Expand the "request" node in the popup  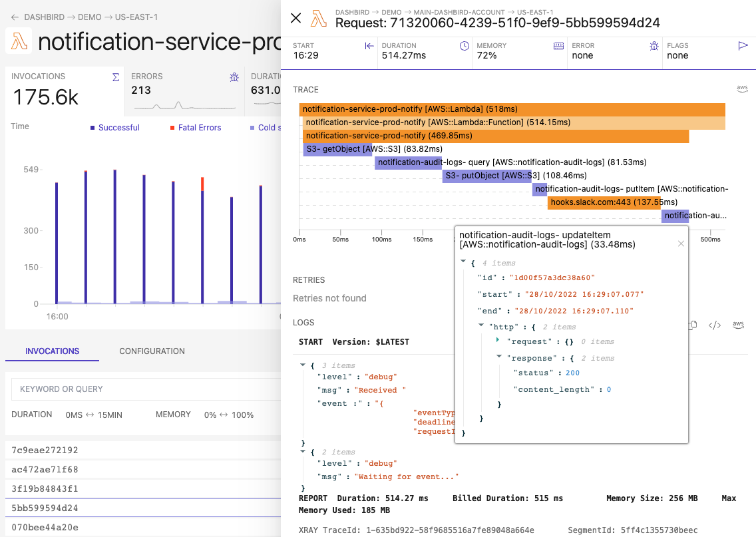tap(498, 341)
